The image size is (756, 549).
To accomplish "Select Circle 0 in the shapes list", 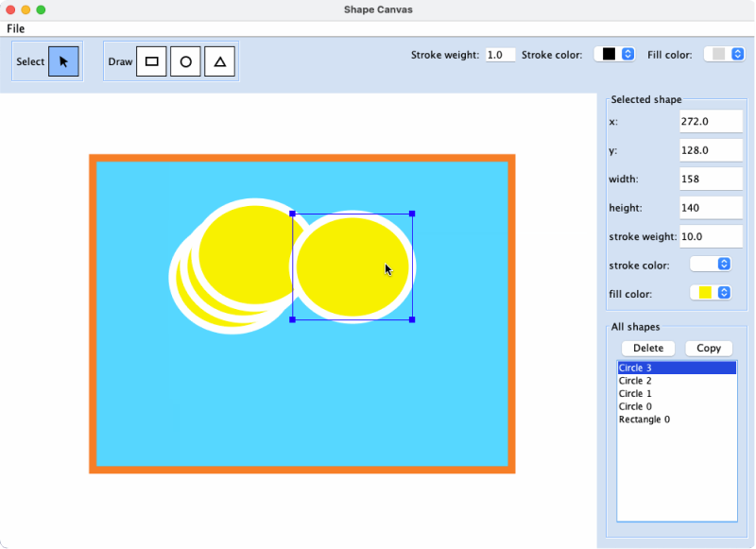I will 677,406.
